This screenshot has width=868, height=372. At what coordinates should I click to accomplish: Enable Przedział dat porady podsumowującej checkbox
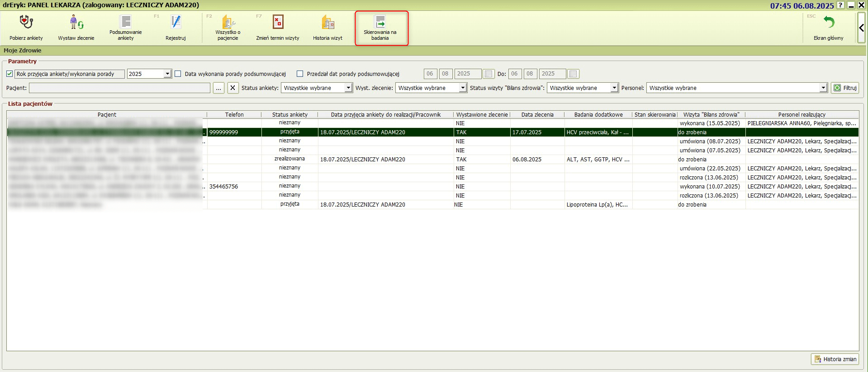pos(300,74)
